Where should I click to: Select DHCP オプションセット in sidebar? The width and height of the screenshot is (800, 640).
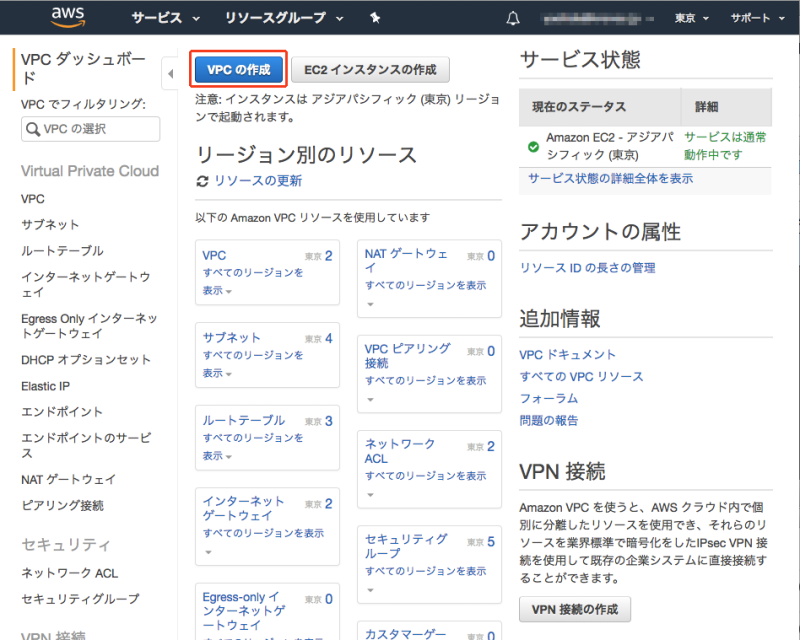(86, 360)
